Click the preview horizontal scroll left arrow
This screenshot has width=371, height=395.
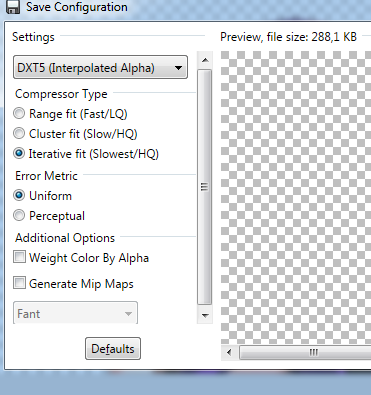click(x=229, y=352)
